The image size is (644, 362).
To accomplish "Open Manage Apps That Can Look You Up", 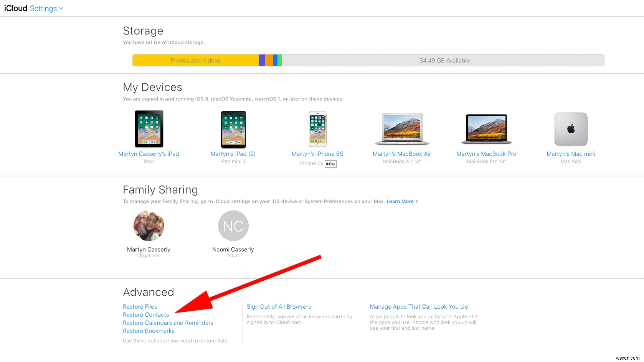I will pos(419,306).
